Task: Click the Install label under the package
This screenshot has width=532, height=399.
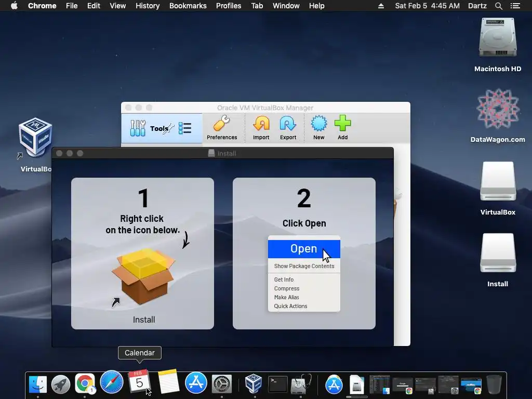Action: pos(144,320)
